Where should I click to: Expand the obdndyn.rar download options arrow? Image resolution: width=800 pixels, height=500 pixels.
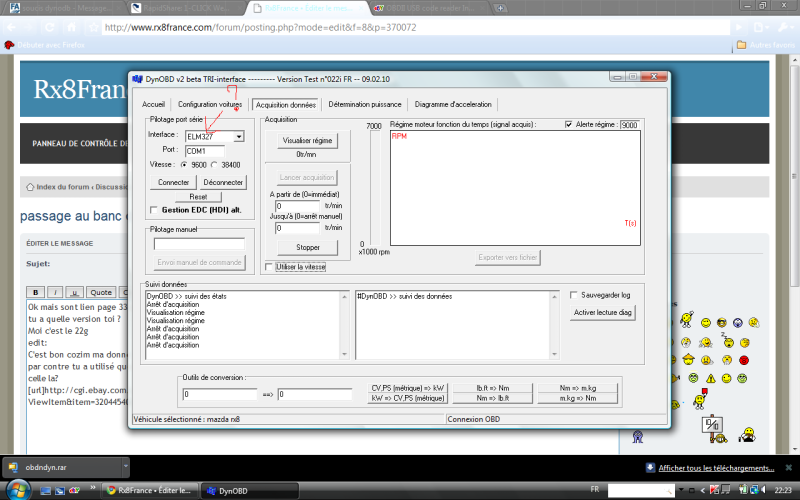(126, 467)
